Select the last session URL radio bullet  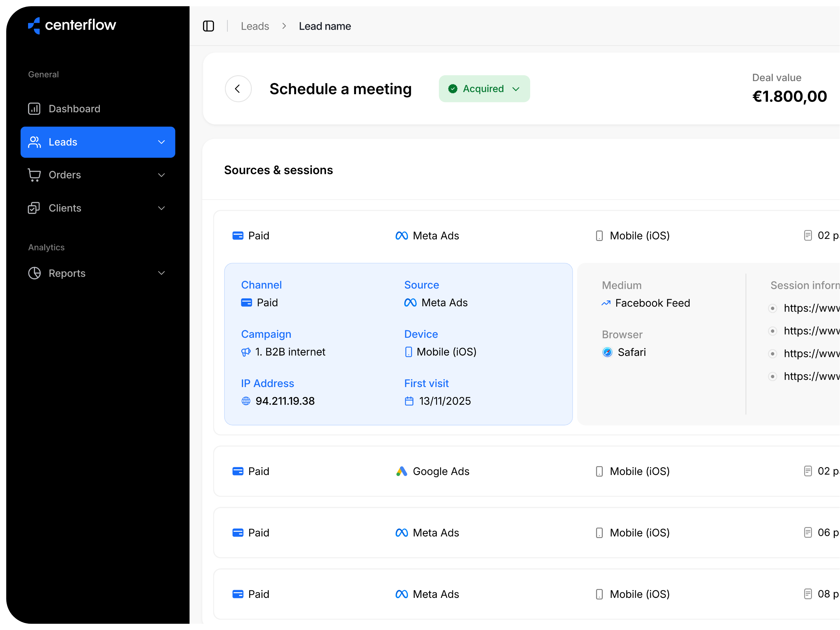tap(772, 376)
